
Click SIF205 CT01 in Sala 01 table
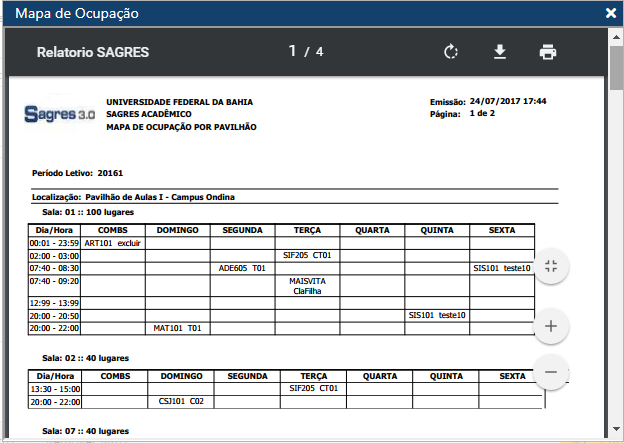[307, 255]
